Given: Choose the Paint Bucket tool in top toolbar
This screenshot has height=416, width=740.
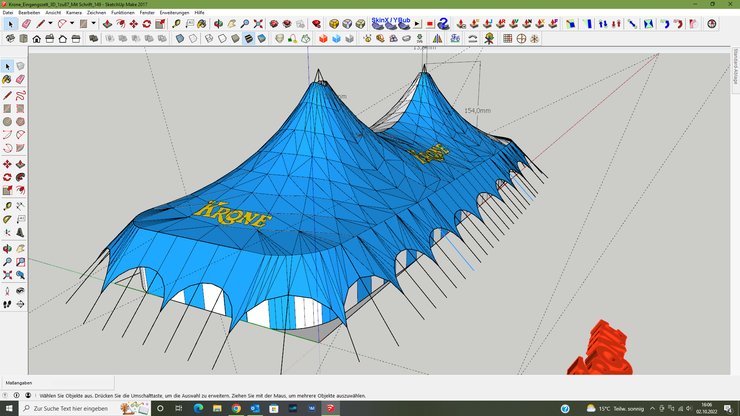Looking at the screenshot, I should click(x=202, y=24).
